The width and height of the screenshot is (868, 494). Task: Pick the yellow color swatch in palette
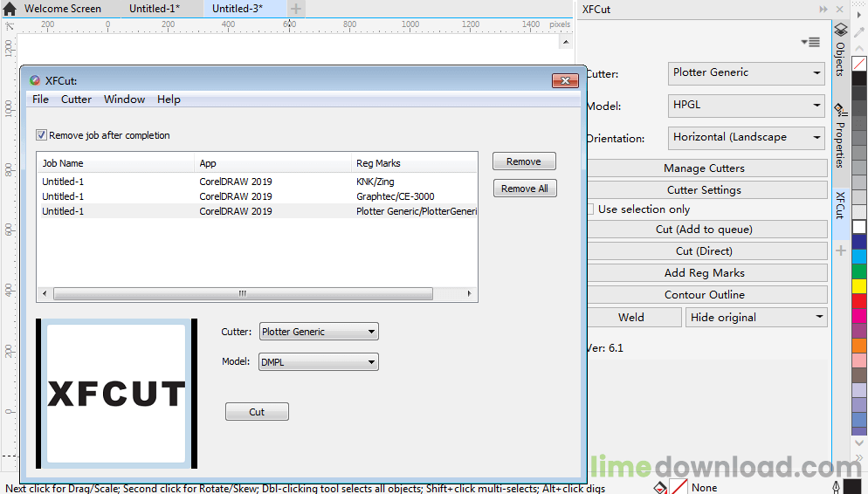pyautogui.click(x=859, y=285)
